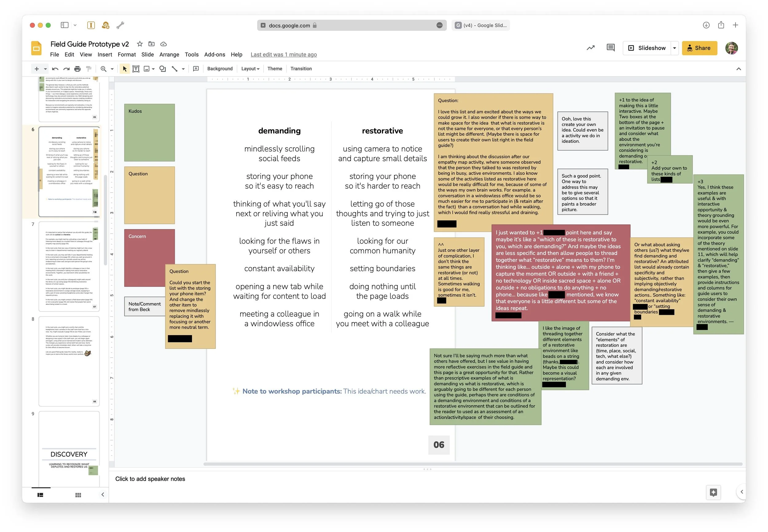
Task: Switch to grid view of slides
Action: point(78,495)
